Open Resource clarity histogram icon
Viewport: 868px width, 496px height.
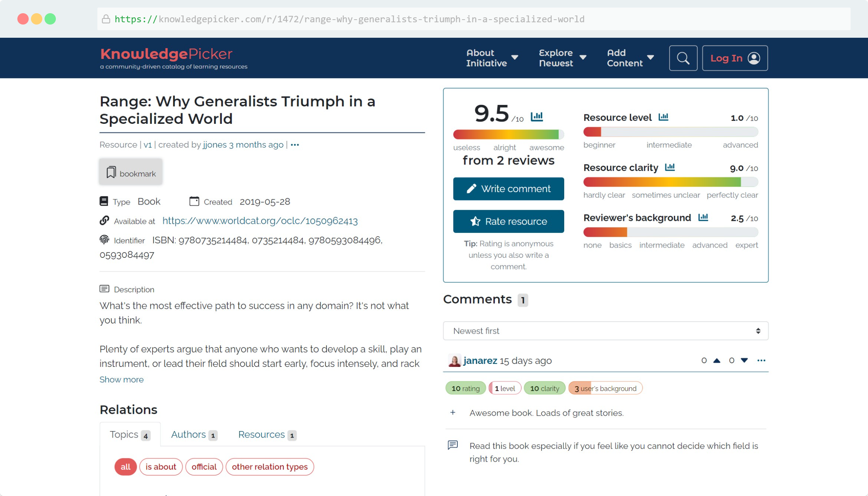coord(669,167)
